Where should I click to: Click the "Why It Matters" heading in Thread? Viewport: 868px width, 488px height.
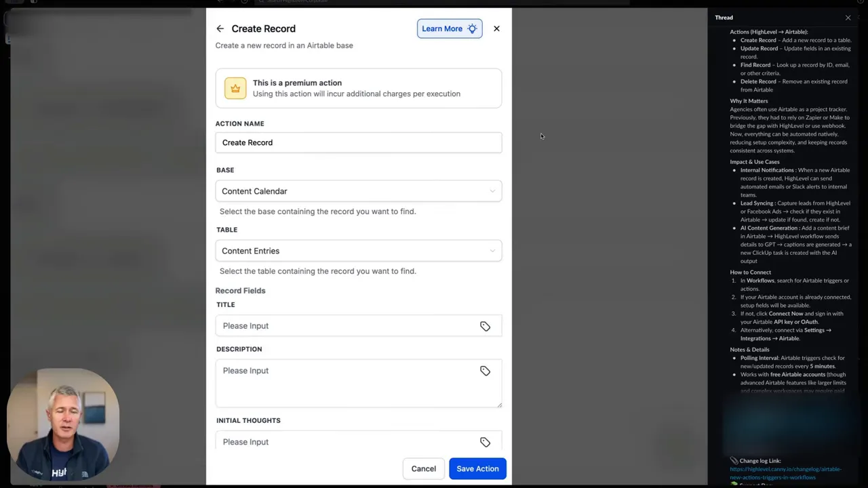click(x=749, y=101)
